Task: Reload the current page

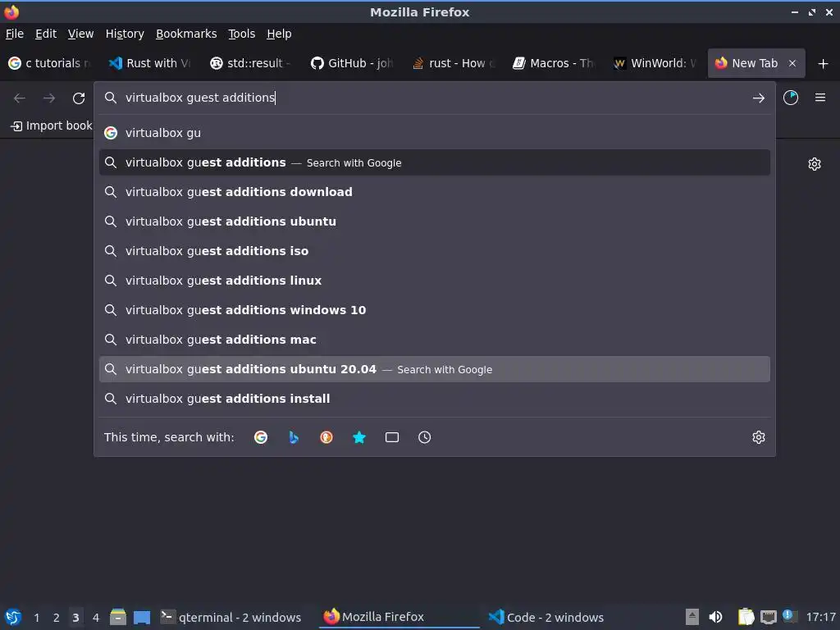Action: pos(79,98)
